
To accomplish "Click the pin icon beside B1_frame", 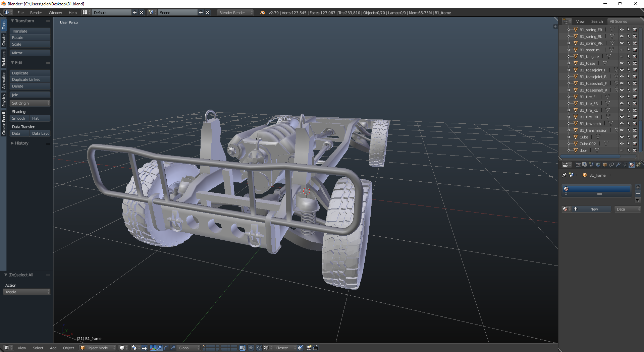I will [x=564, y=175].
